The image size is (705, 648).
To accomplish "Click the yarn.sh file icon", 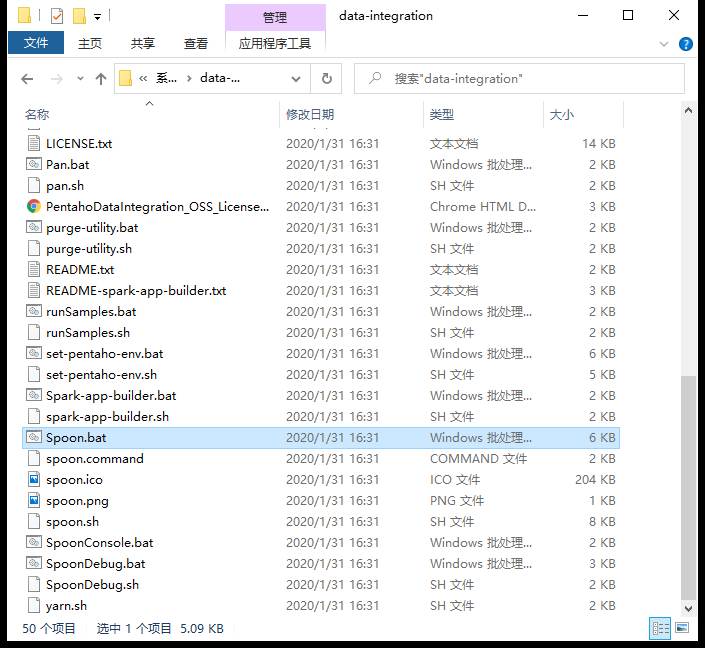I will pyautogui.click(x=34, y=605).
